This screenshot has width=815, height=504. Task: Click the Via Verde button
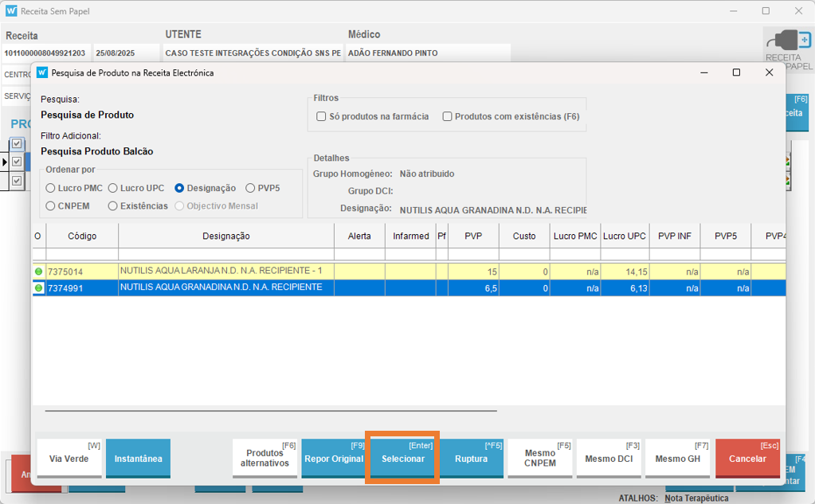(x=69, y=459)
